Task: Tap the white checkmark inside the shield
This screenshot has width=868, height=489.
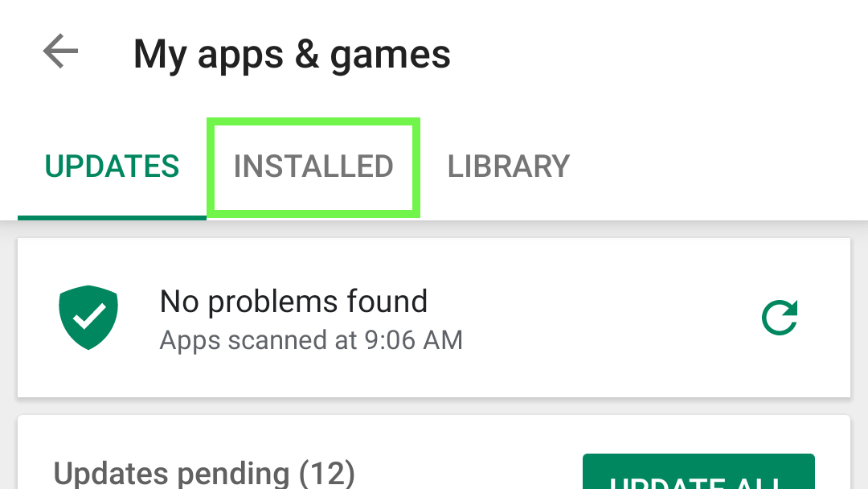Action: 89,316
